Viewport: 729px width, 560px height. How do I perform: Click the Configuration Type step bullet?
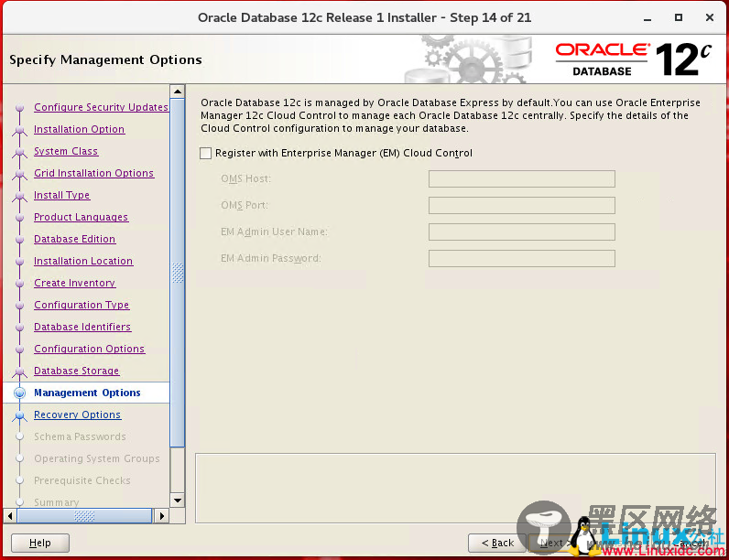pos(19,306)
